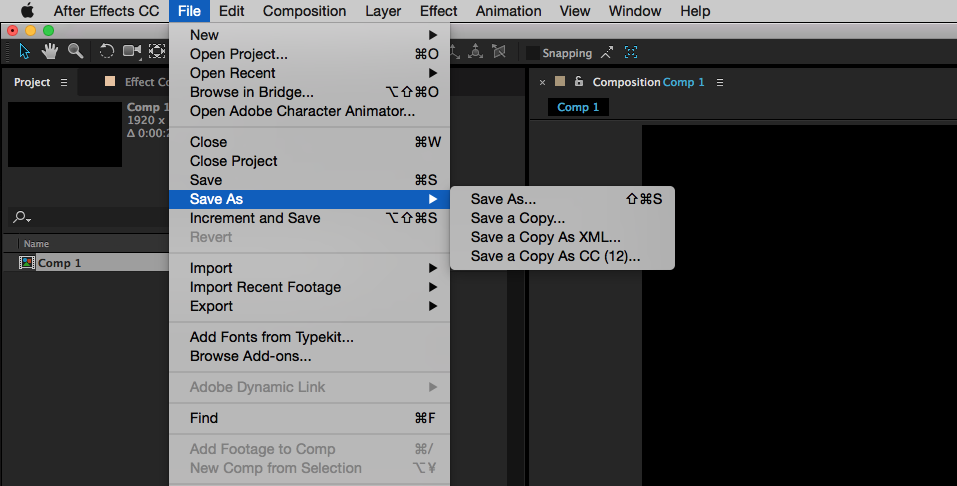The height and width of the screenshot is (486, 957).
Task: Open the Animation menu
Action: (508, 11)
